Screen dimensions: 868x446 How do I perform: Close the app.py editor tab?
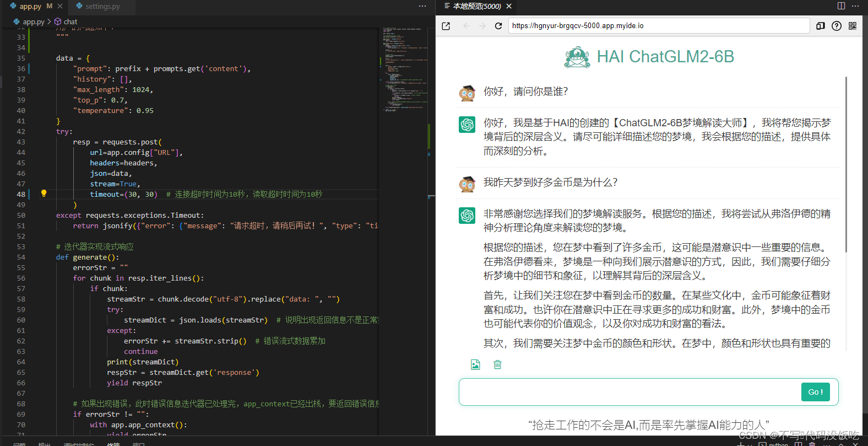pos(60,6)
